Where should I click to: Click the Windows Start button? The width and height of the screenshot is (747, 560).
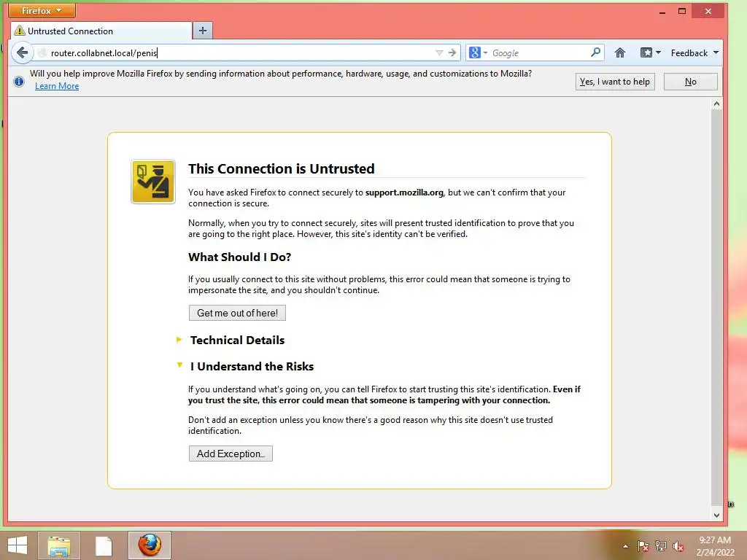coord(18,545)
